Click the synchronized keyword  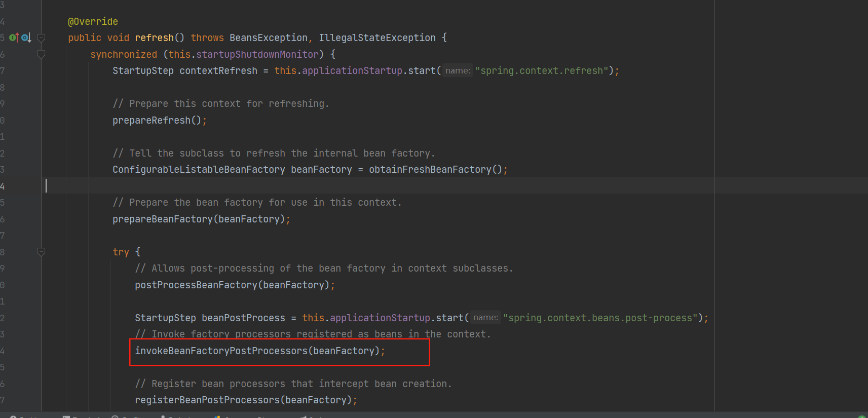click(124, 54)
